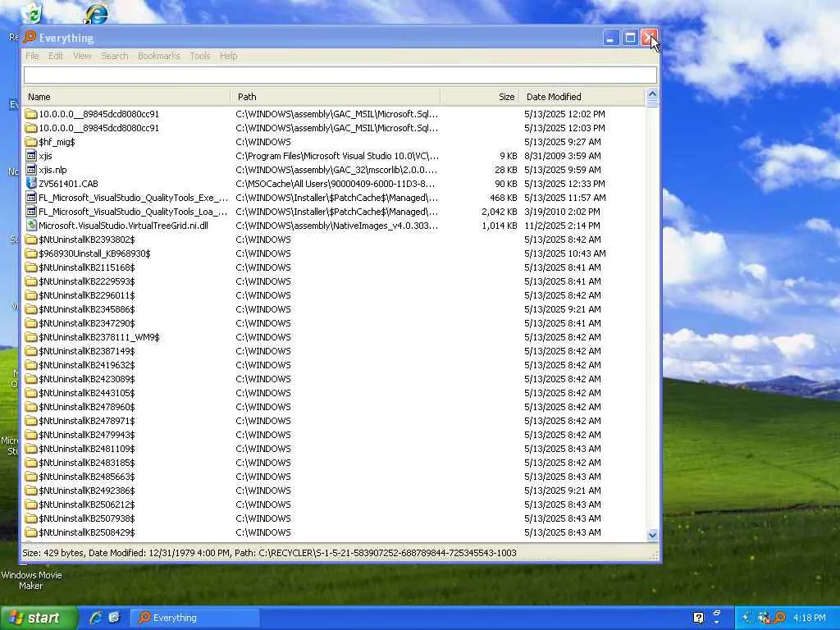840x630 pixels.
Task: Click the xjis.nlp file icon
Action: coord(31,170)
